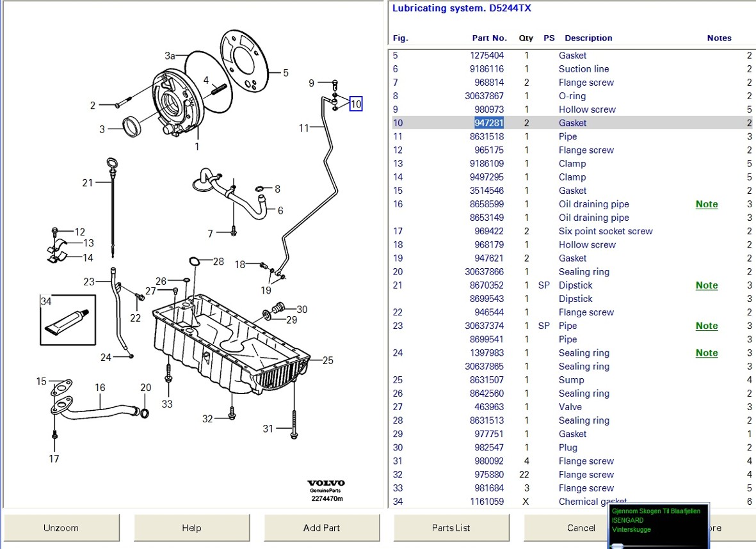Screen dimensions: 756x549
Task: Select Flange screw row 968814
Action: [572, 83]
